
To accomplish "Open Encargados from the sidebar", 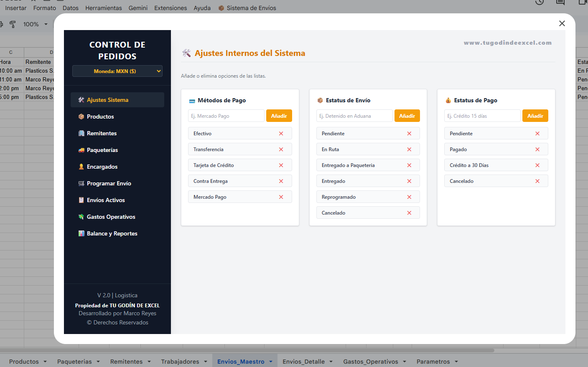I will [x=117, y=167].
